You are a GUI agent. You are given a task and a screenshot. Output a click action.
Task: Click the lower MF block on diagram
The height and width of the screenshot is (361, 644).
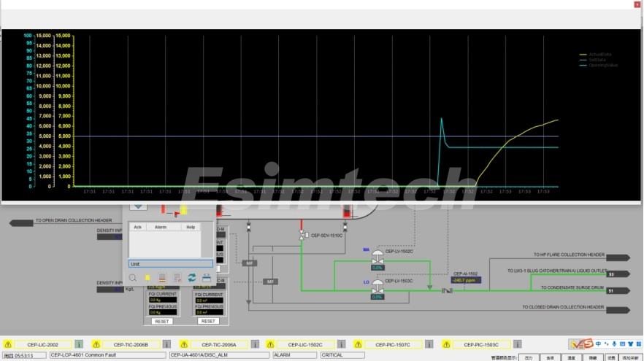[270, 282]
